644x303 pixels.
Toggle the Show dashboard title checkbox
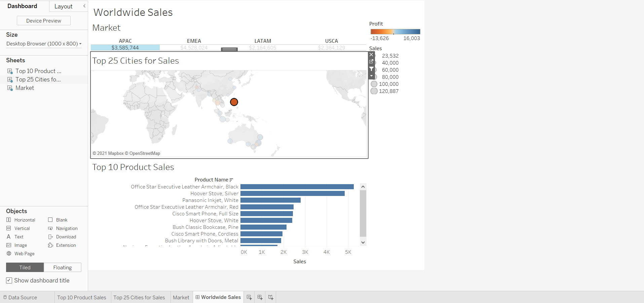coord(9,280)
